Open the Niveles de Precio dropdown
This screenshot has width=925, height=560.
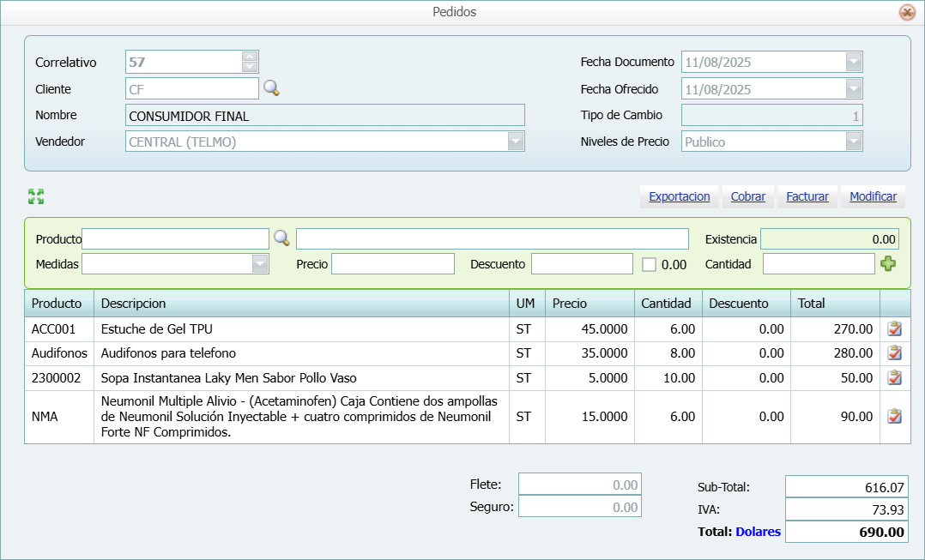click(x=855, y=141)
